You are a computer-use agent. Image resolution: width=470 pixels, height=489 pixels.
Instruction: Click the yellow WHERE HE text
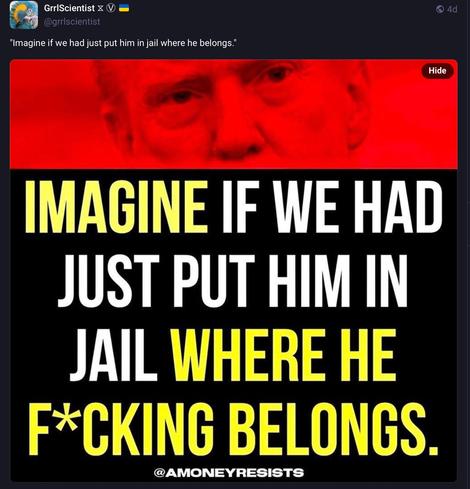tap(285, 355)
